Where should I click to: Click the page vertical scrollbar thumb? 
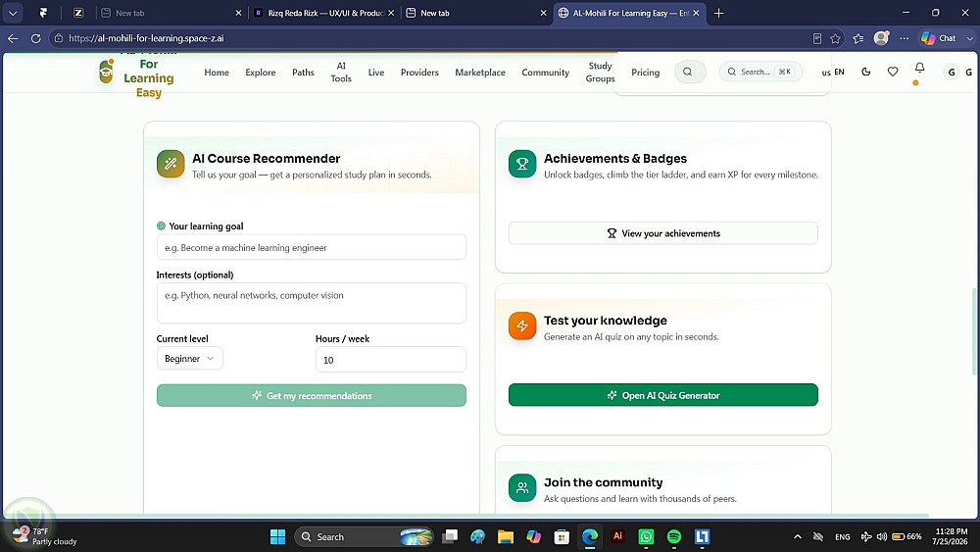974,331
